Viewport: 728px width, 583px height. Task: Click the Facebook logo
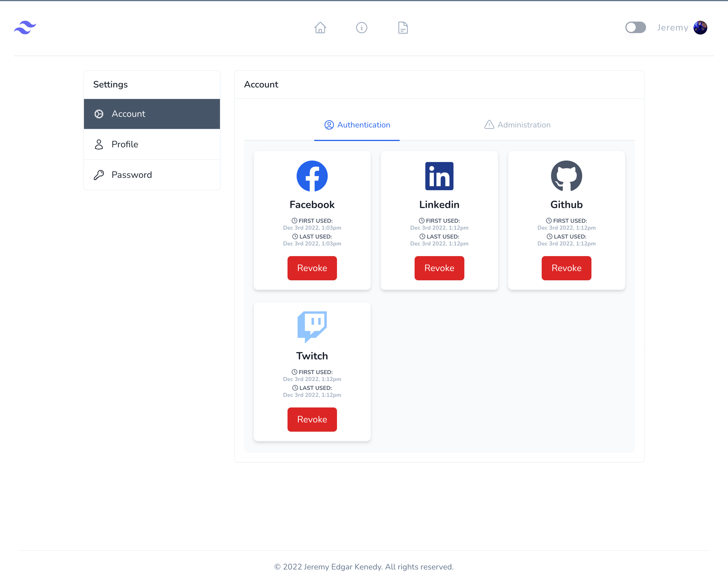[x=312, y=176]
